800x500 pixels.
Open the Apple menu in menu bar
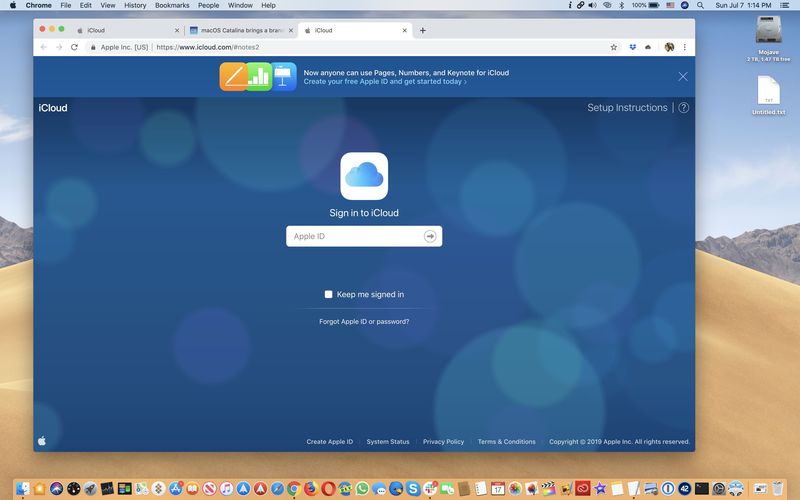13,5
